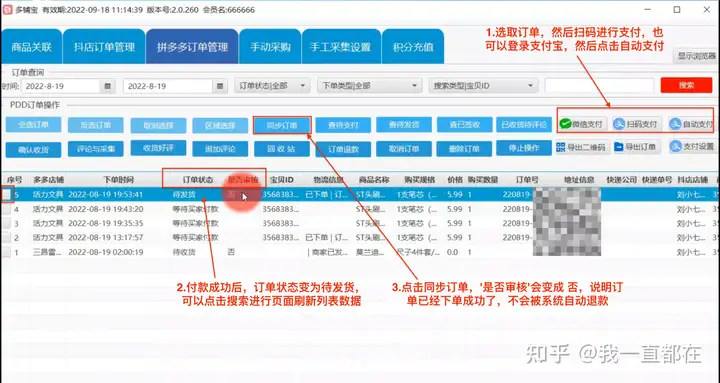This screenshot has height=383, width=720.
Task: Click the 显示浏览器 button
Action: click(696, 56)
